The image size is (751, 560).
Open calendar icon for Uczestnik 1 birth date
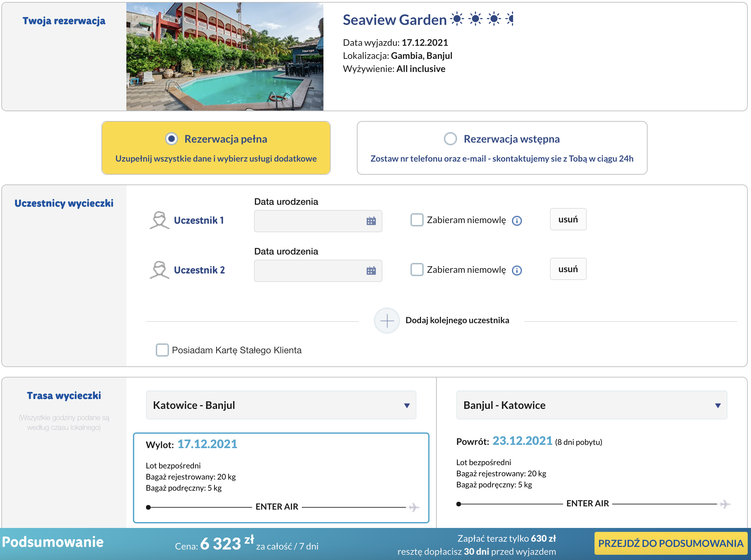coord(371,221)
